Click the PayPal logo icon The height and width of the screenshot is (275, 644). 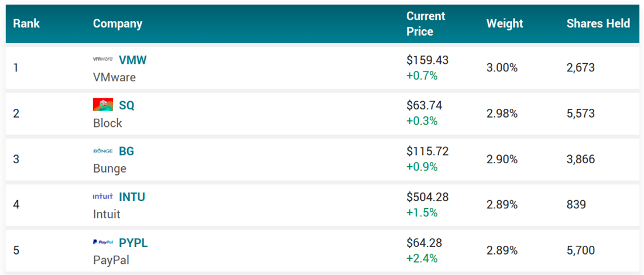[x=103, y=242]
